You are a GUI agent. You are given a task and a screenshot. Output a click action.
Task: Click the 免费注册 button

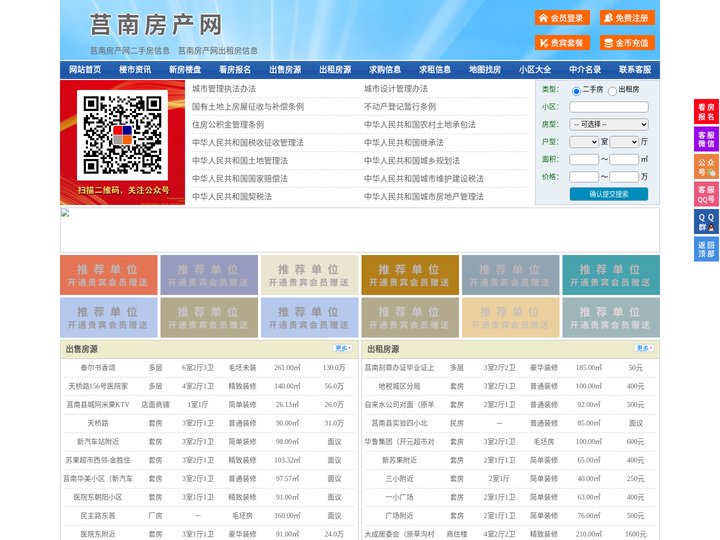tap(627, 18)
